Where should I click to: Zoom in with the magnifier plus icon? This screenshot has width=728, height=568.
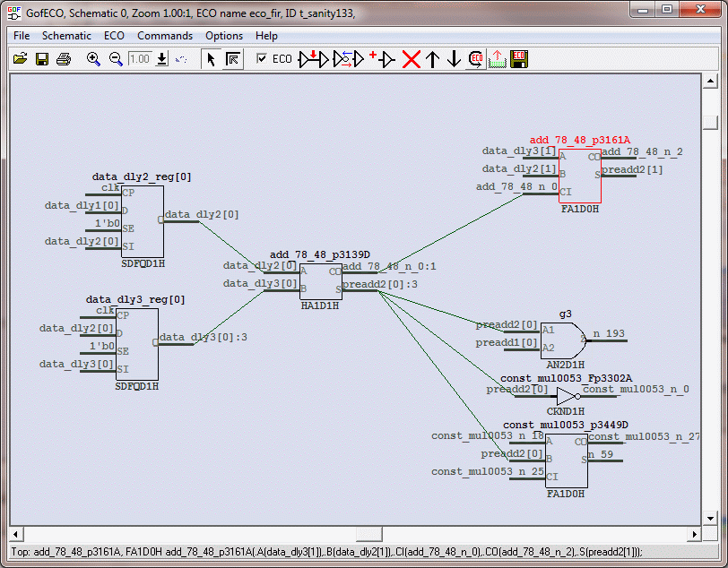pyautogui.click(x=93, y=59)
